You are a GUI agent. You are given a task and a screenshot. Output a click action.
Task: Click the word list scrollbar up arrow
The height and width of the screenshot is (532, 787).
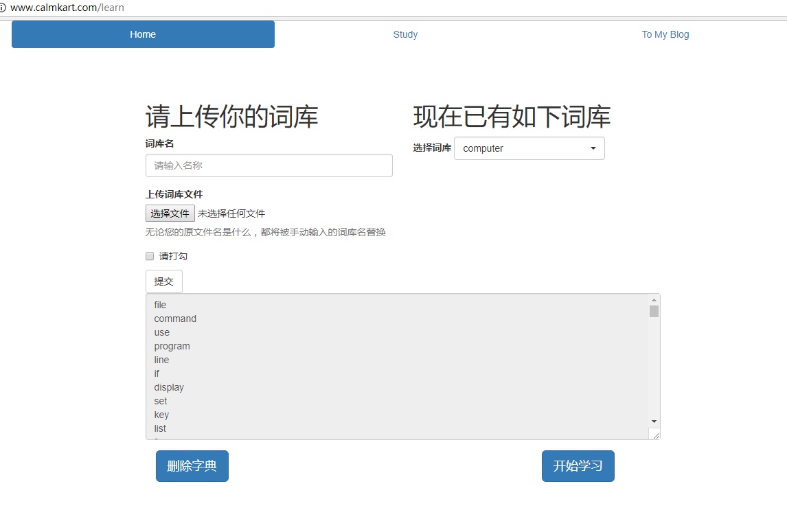(x=654, y=300)
